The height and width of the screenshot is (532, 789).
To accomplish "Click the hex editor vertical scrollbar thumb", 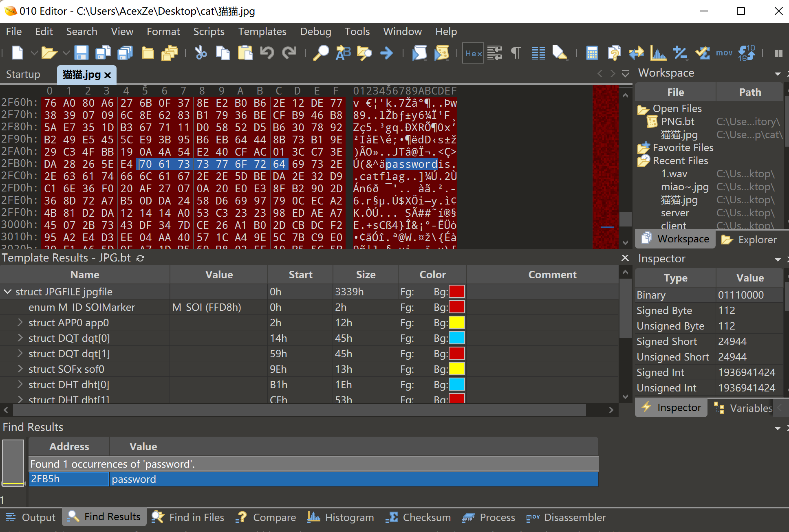I will [x=625, y=219].
